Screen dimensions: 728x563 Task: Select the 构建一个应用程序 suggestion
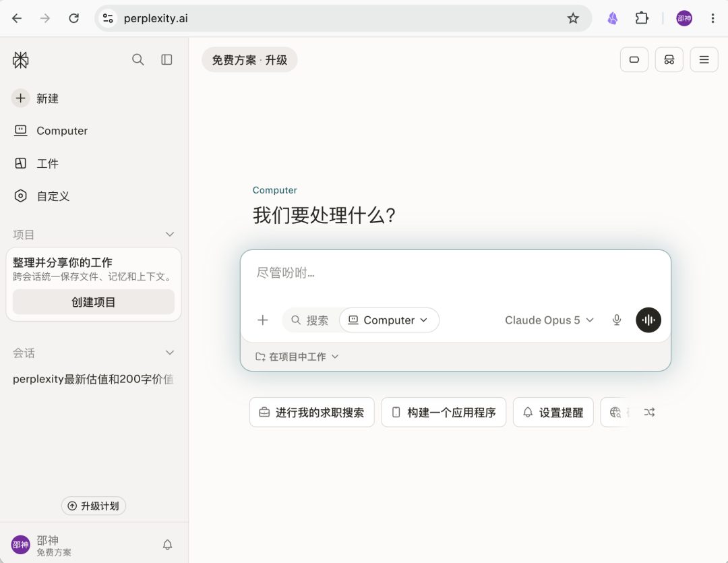pos(444,413)
